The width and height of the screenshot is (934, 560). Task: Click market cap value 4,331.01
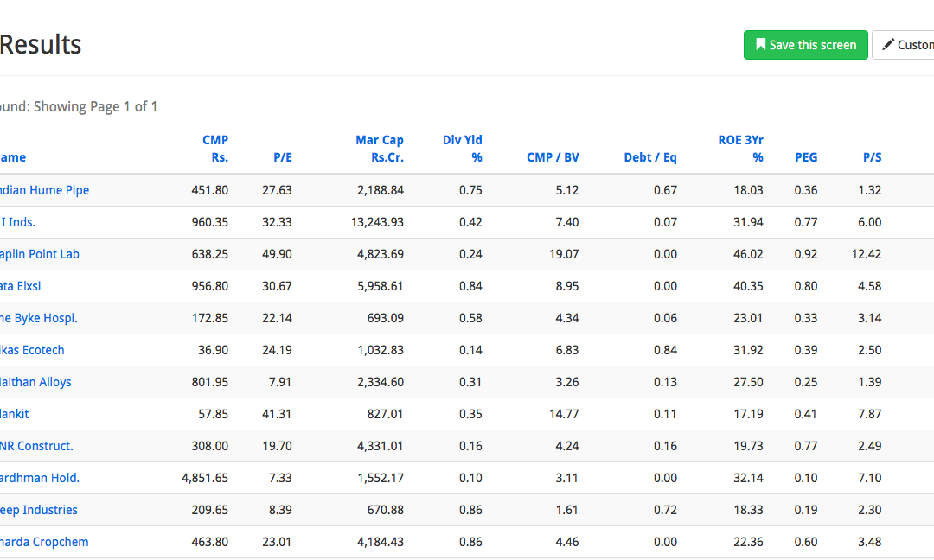[x=381, y=446]
